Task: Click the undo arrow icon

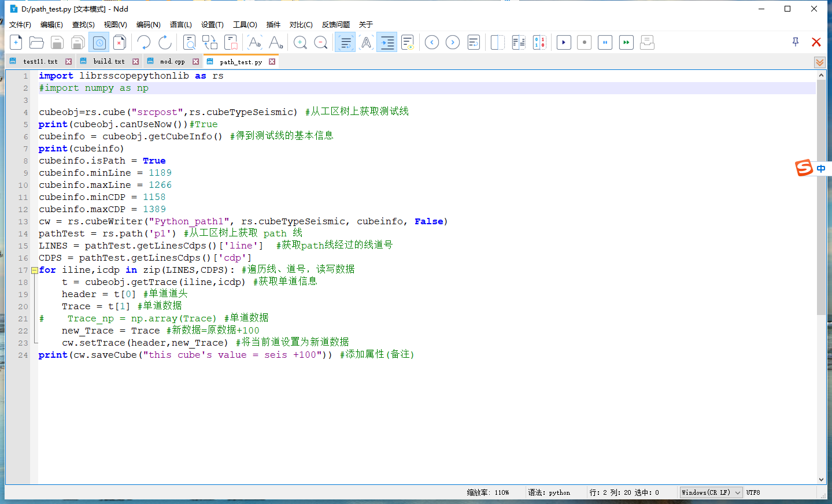Action: 144,42
